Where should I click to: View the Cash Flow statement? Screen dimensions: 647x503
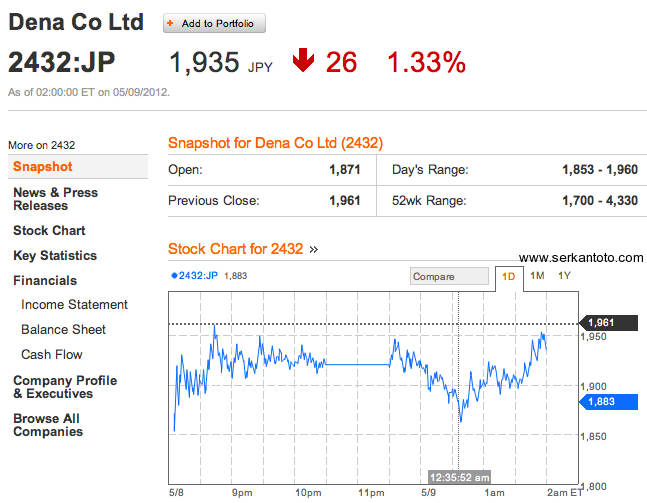(x=52, y=354)
